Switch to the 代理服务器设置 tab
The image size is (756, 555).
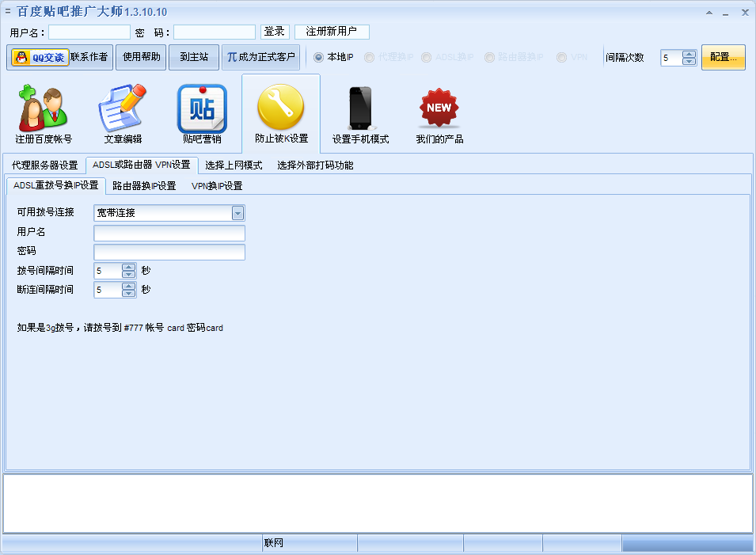[45, 165]
